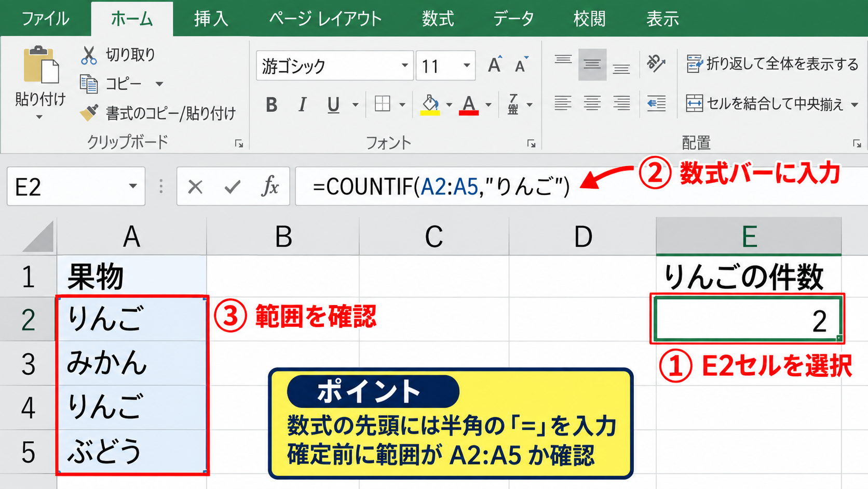Screen dimensions: 868x489
Task: Switch to the データ tab
Action: [513, 19]
